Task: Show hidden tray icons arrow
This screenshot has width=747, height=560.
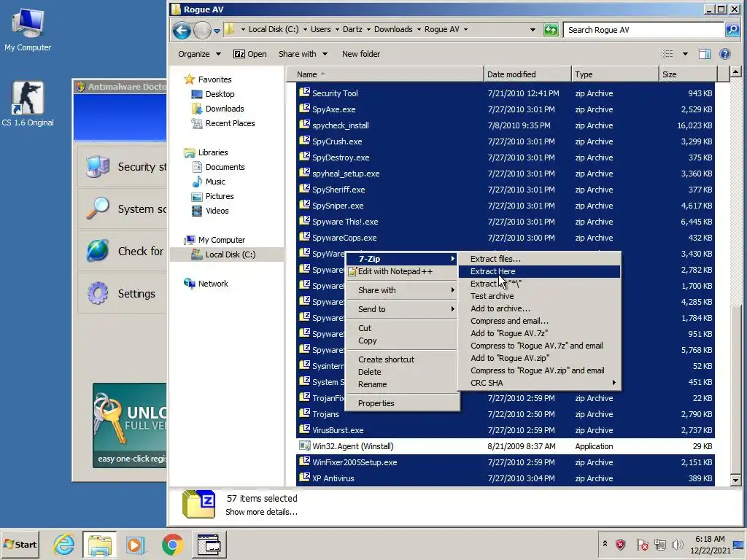Action: point(605,543)
